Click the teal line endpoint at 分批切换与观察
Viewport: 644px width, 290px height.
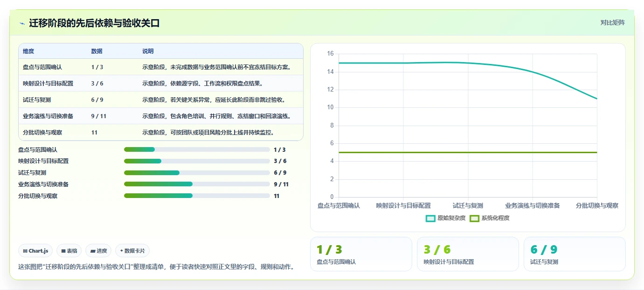tap(597, 99)
